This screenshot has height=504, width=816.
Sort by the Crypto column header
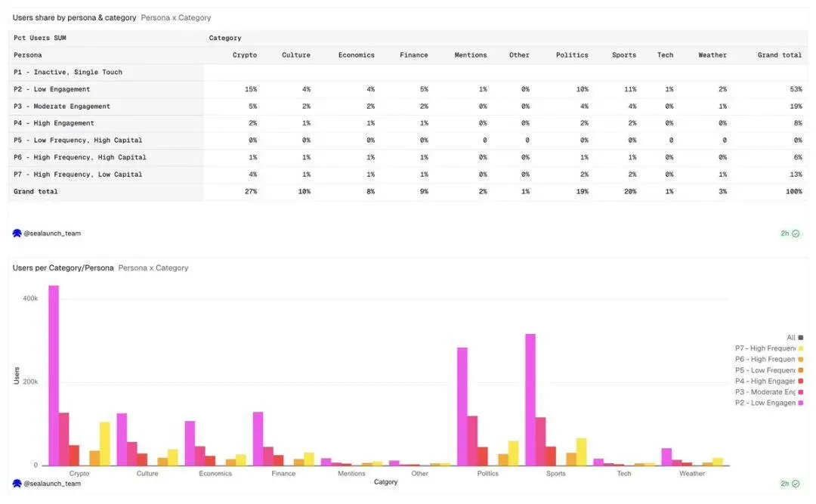245,55
